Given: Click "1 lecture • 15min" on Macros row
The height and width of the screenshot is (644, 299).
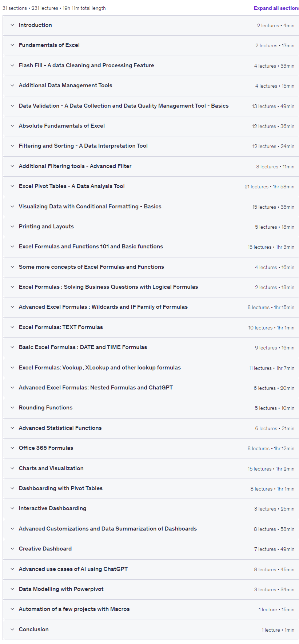Looking at the screenshot, I should pyautogui.click(x=276, y=609).
